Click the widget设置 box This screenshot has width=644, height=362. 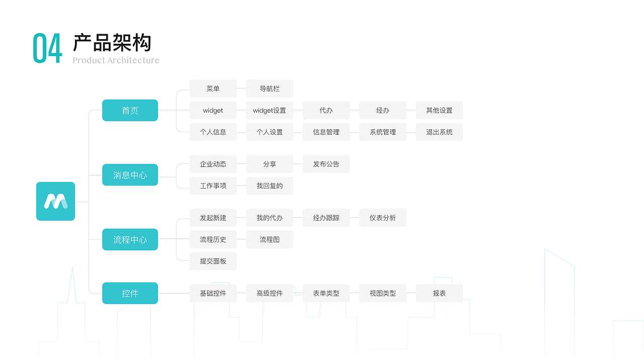(x=269, y=110)
